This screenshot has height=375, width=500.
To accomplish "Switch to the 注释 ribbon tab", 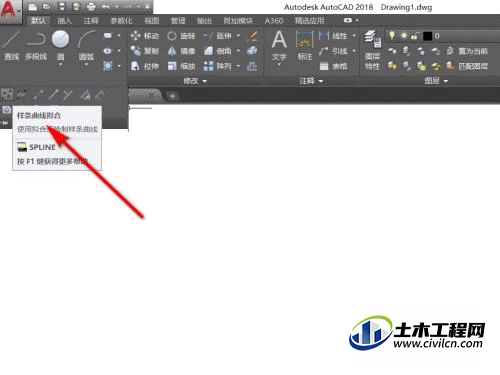I will point(91,21).
